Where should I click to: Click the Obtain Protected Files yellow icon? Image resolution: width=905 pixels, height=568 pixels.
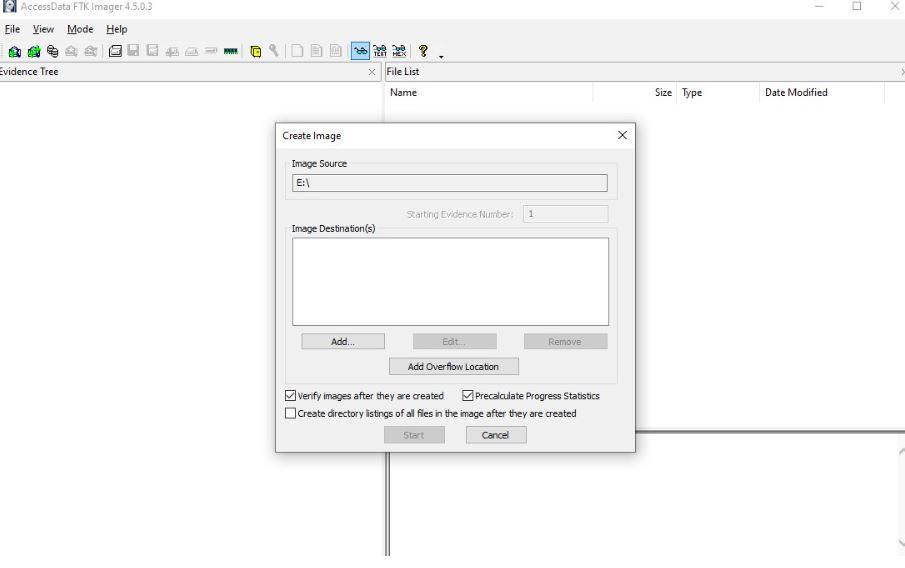[x=256, y=51]
